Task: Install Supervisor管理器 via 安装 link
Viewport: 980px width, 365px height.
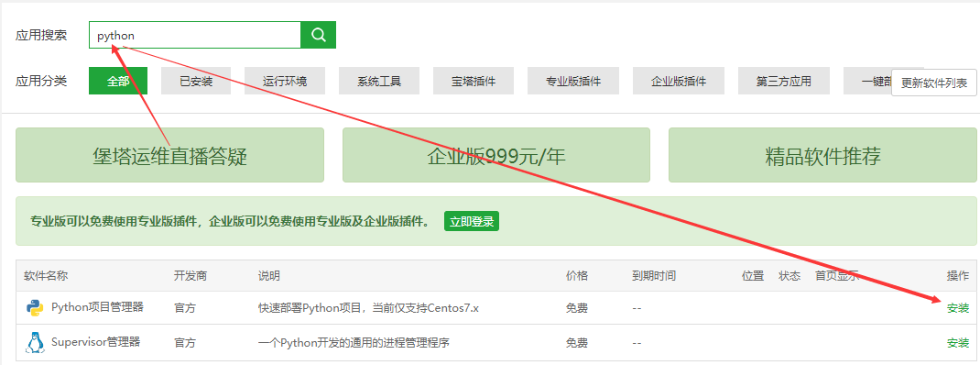Action: point(957,342)
